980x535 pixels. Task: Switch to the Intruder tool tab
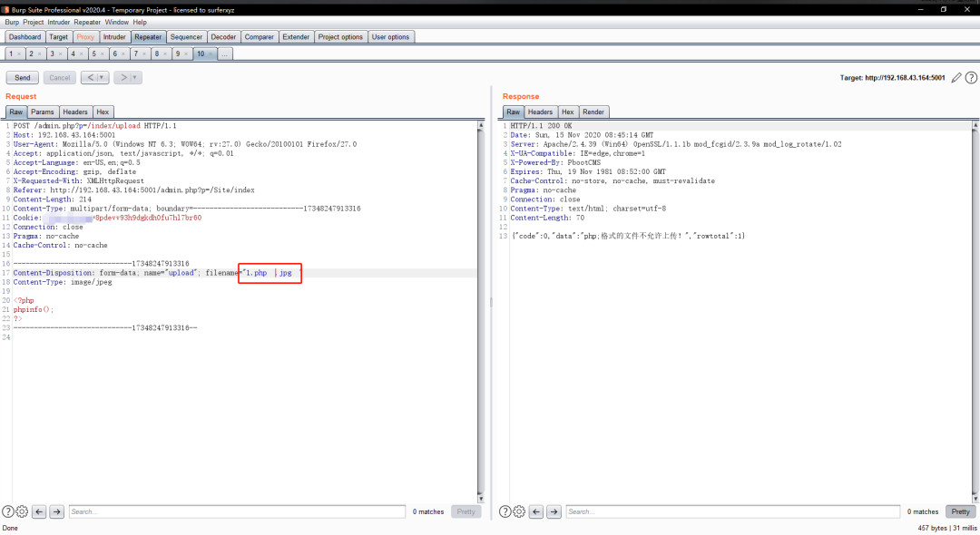[114, 37]
